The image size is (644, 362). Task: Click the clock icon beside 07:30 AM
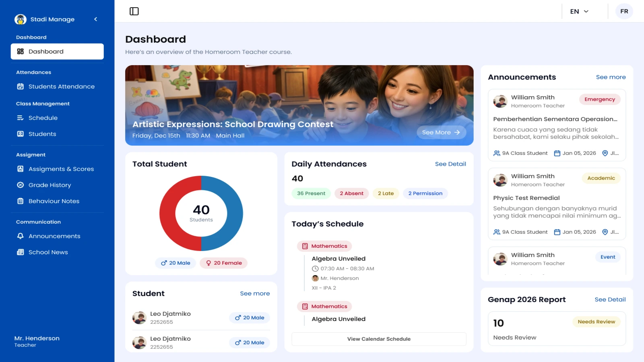315,269
